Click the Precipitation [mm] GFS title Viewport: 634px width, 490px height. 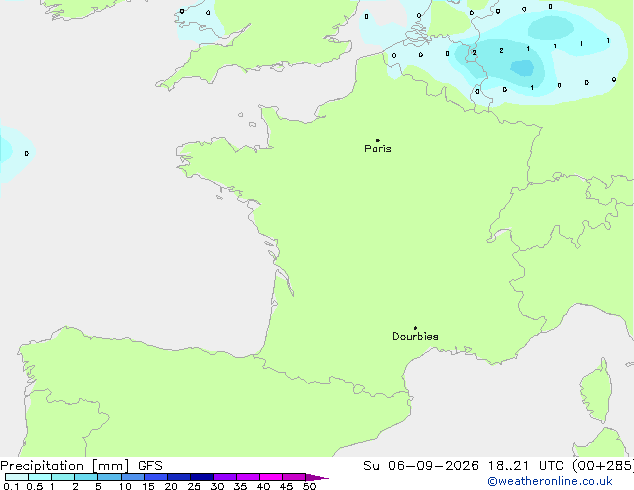click(81, 466)
